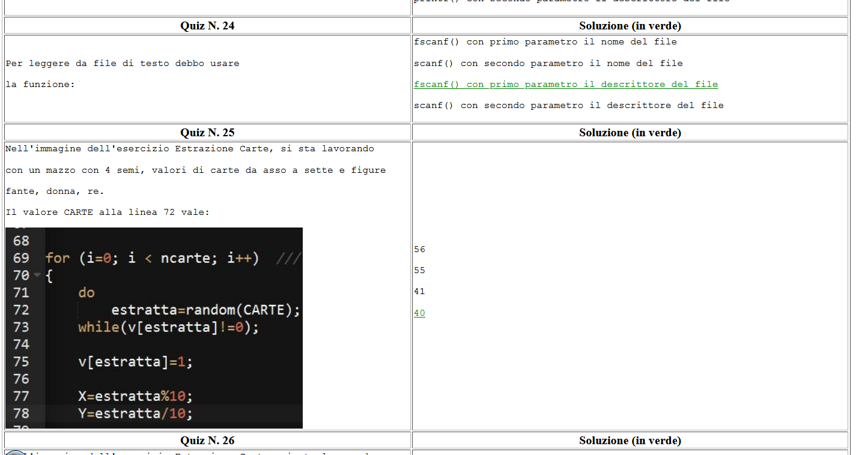Click the "Il valore CARTE alla linea 72" text

point(108,212)
